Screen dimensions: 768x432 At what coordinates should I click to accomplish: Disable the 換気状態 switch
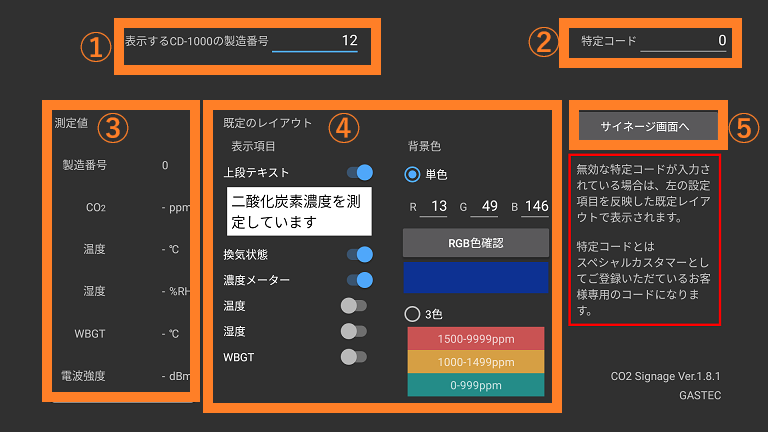coord(359,254)
